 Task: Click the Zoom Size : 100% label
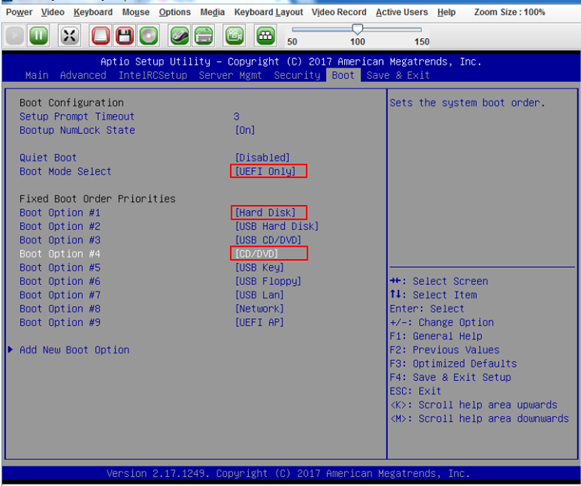tap(509, 12)
